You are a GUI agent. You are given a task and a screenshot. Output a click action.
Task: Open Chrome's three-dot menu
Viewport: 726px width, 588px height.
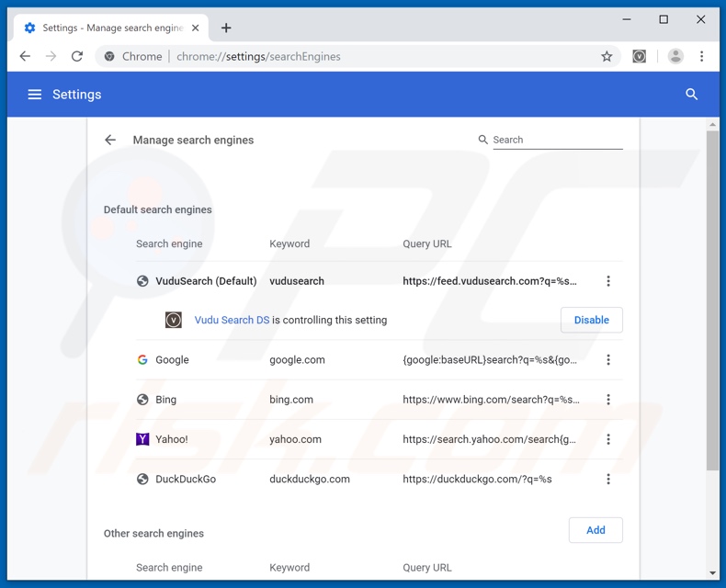[x=701, y=56]
